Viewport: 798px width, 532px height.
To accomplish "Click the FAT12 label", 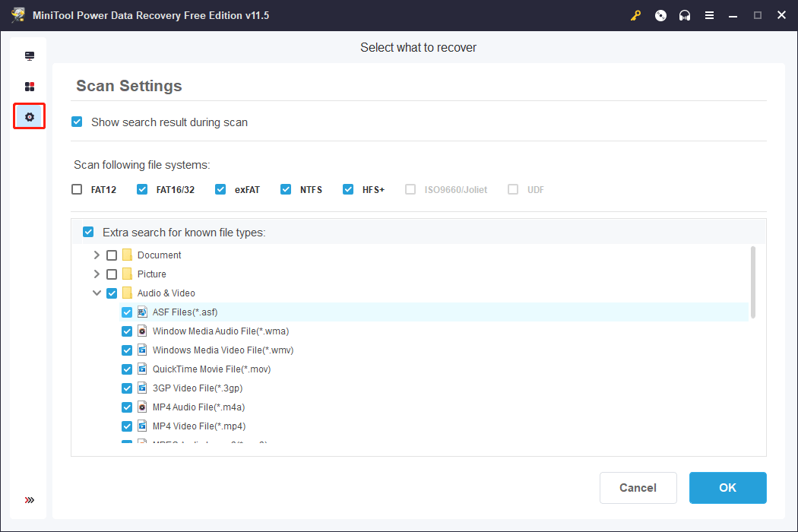I will click(x=103, y=190).
